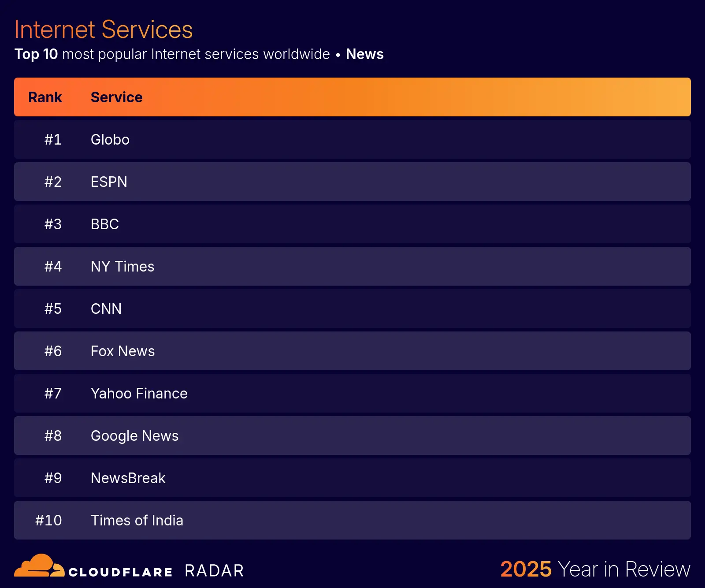
Task: Click the Rank column header
Action: [x=45, y=97]
